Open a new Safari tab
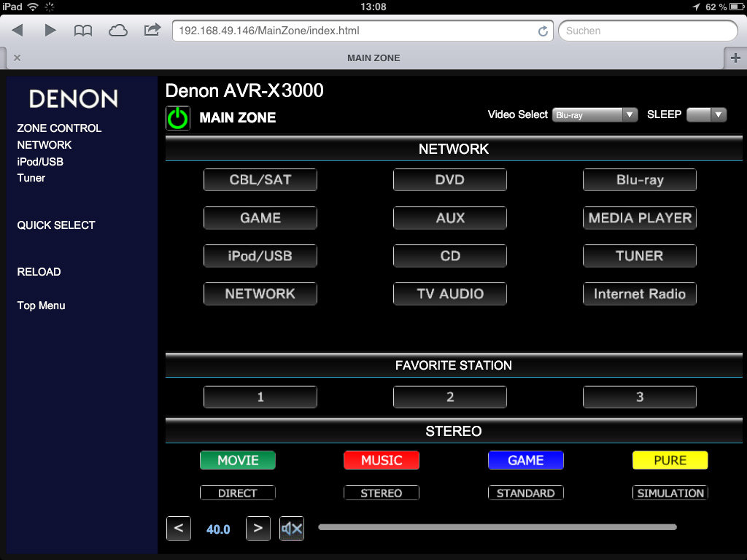 click(735, 58)
